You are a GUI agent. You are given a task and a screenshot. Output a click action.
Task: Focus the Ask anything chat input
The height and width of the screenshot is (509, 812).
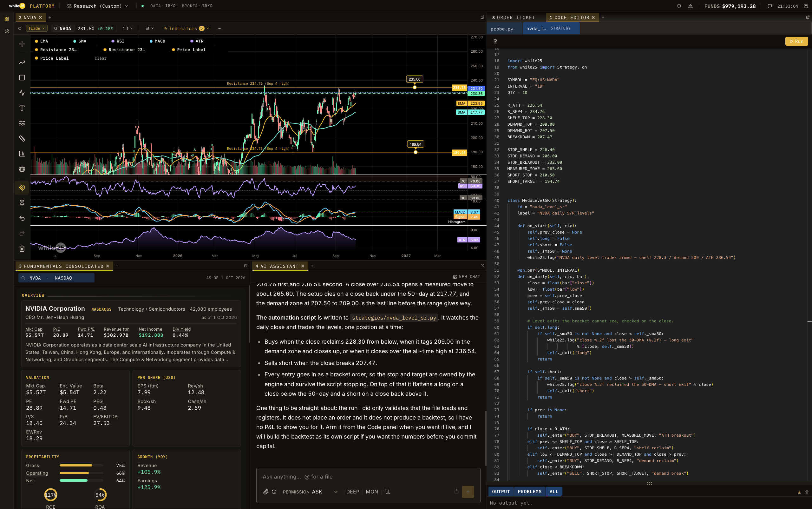click(x=368, y=477)
